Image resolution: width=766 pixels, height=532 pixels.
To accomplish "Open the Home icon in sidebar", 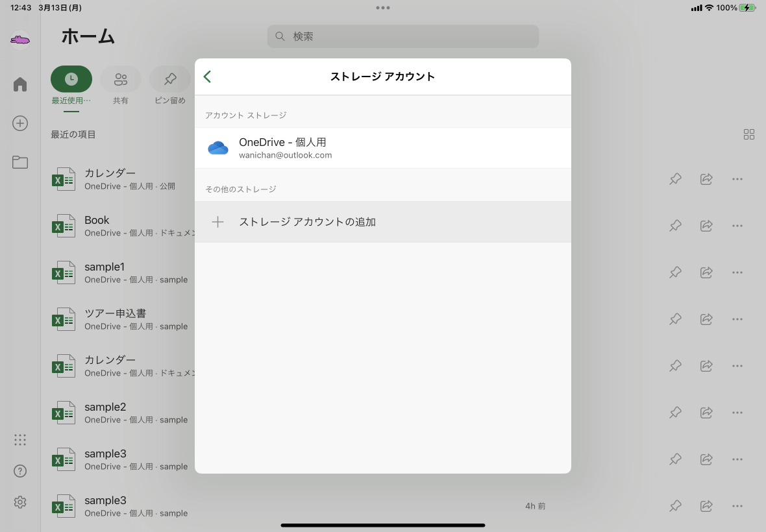I will click(19, 84).
